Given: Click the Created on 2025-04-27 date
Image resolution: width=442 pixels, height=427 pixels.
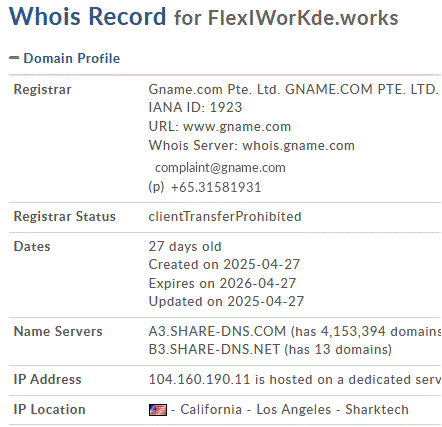Looking at the screenshot, I should 224,265.
